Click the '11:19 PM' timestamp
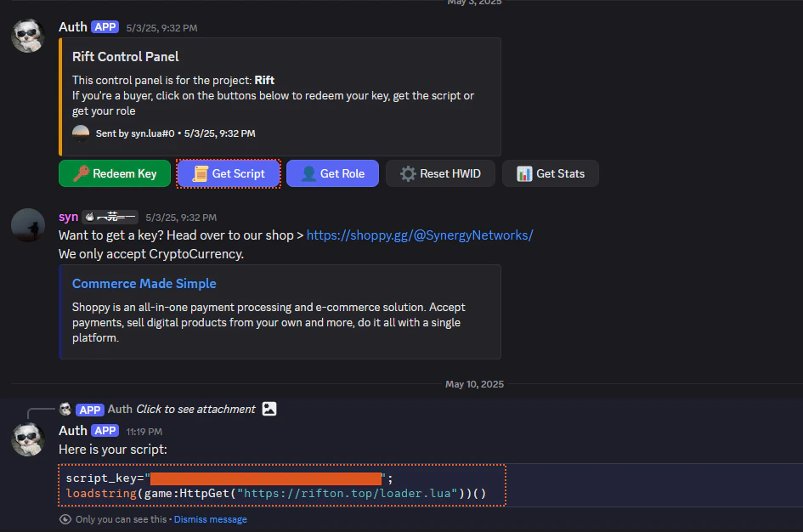803x532 pixels. point(144,432)
